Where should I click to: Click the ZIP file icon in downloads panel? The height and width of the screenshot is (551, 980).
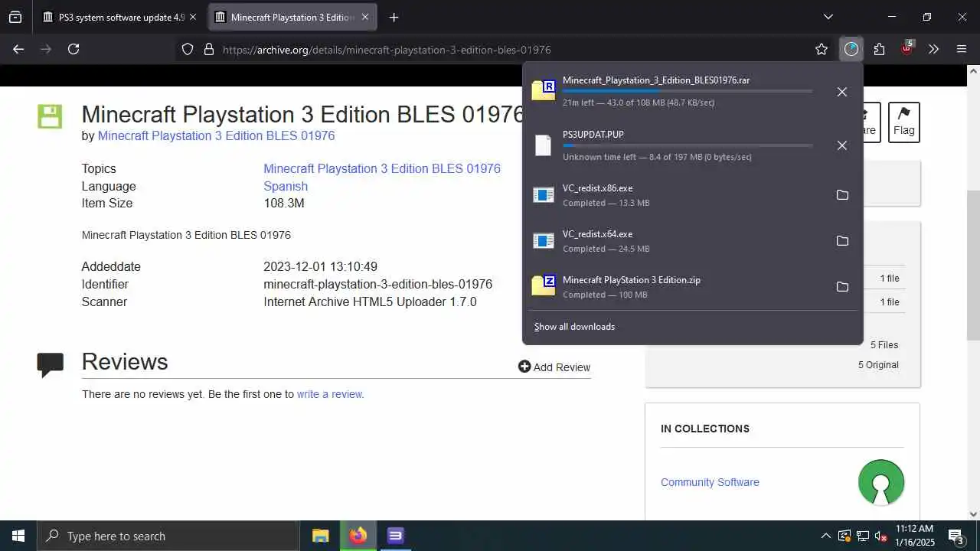tap(544, 285)
